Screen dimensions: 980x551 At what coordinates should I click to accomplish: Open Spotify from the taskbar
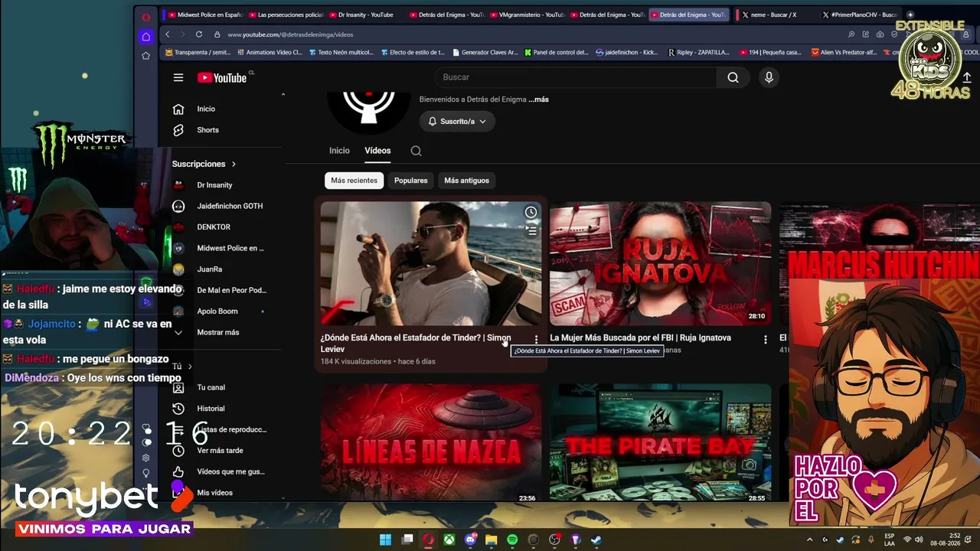point(512,540)
